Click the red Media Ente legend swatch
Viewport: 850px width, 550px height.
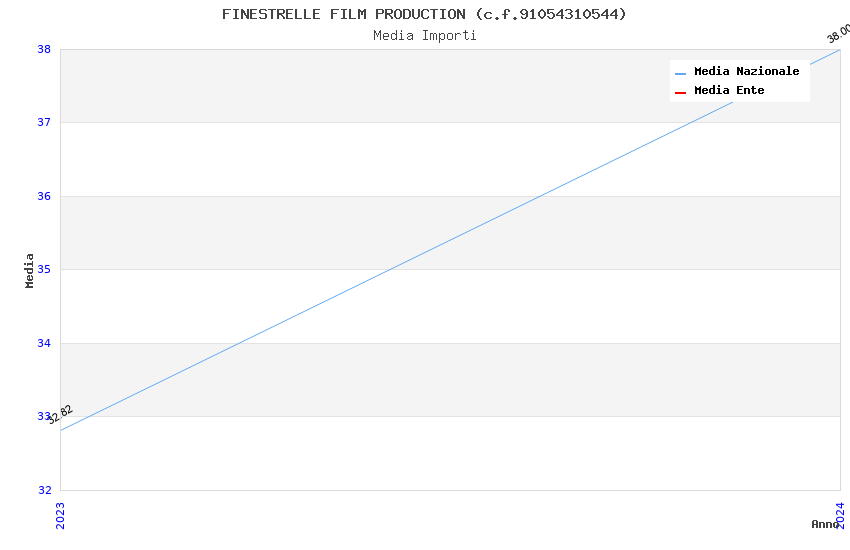(x=680, y=92)
